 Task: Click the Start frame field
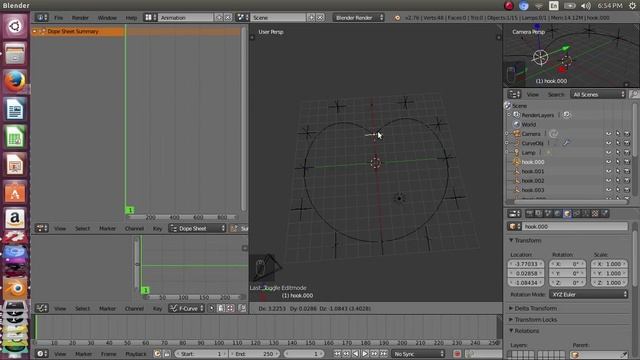click(x=201, y=354)
